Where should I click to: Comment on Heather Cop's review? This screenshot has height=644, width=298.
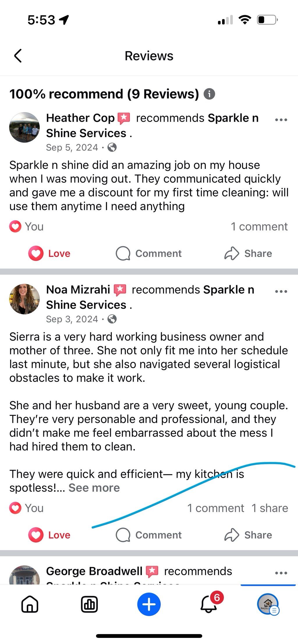(x=149, y=253)
